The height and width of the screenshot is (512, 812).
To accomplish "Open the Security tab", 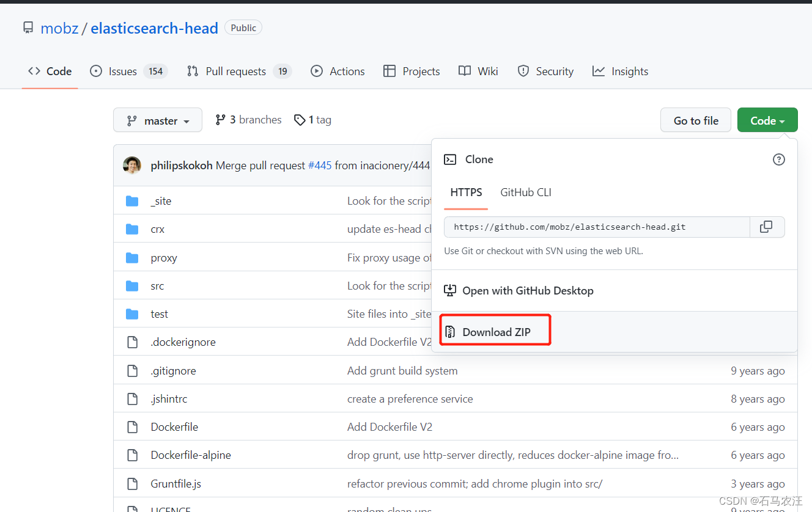I will [545, 71].
